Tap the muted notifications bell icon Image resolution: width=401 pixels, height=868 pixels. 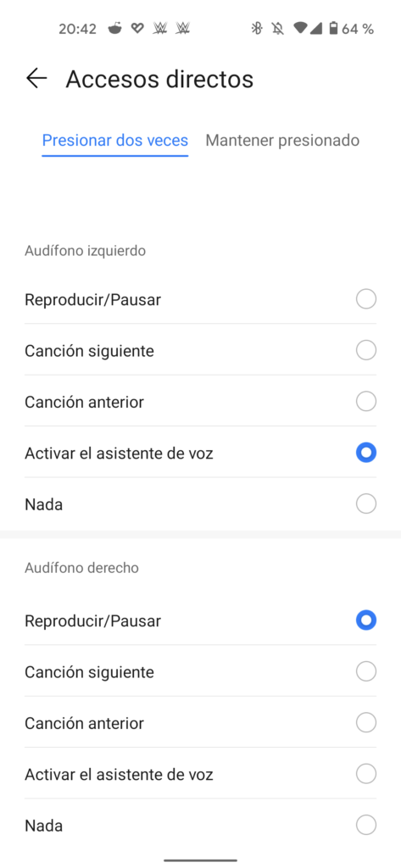pyautogui.click(x=278, y=28)
